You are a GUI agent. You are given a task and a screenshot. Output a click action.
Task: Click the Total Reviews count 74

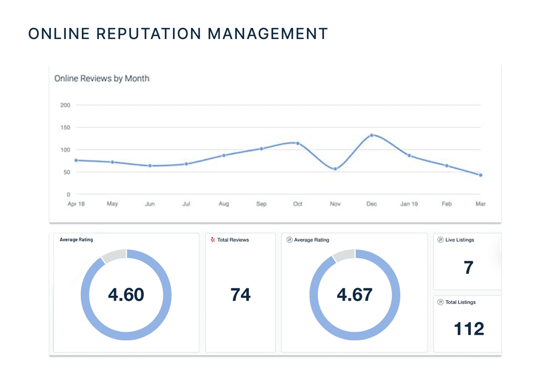point(240,295)
